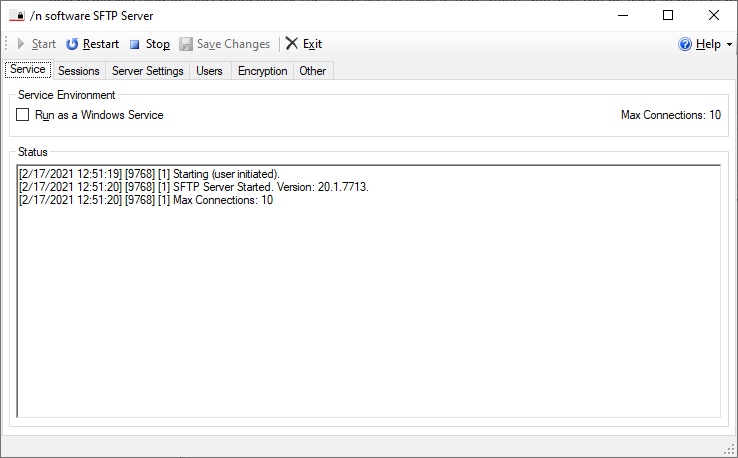Select the Other tab

point(312,71)
